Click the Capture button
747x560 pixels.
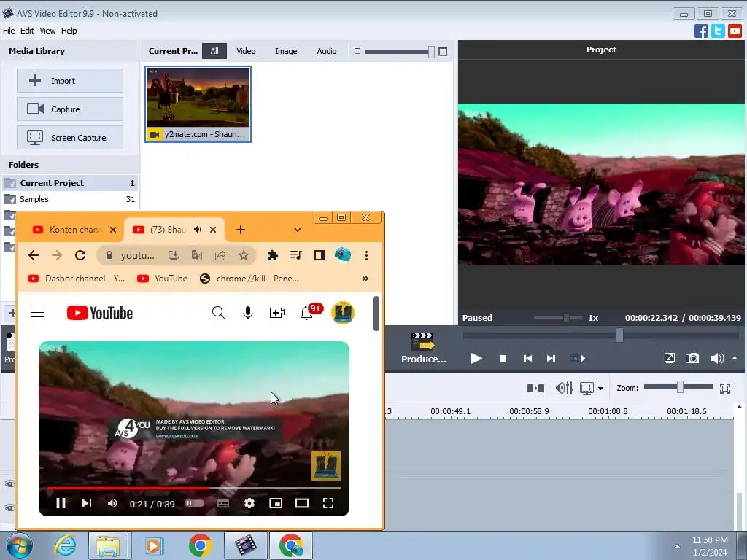pyautogui.click(x=70, y=109)
